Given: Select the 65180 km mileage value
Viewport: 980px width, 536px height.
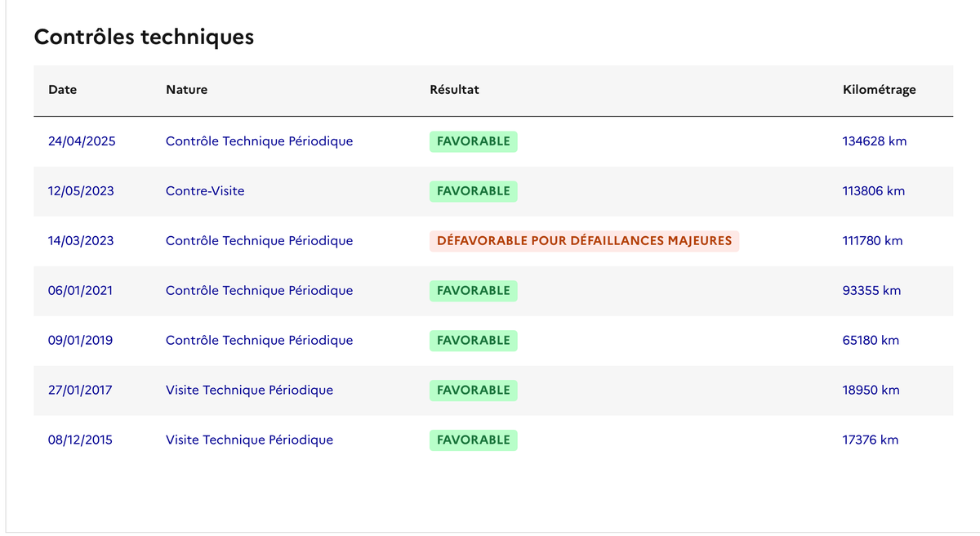Looking at the screenshot, I should (x=871, y=341).
